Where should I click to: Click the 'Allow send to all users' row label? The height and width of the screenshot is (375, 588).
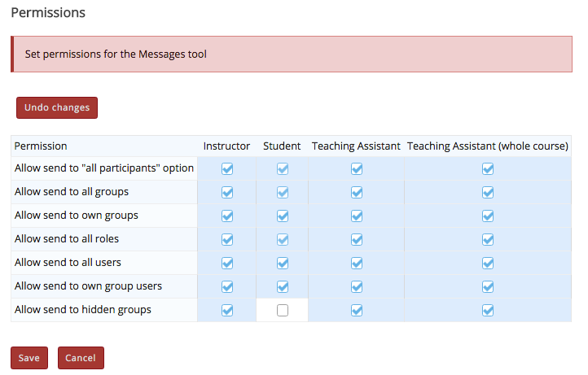[68, 263]
